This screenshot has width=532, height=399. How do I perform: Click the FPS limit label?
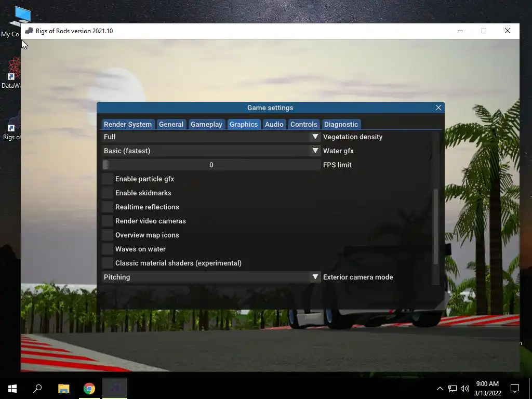coord(337,165)
